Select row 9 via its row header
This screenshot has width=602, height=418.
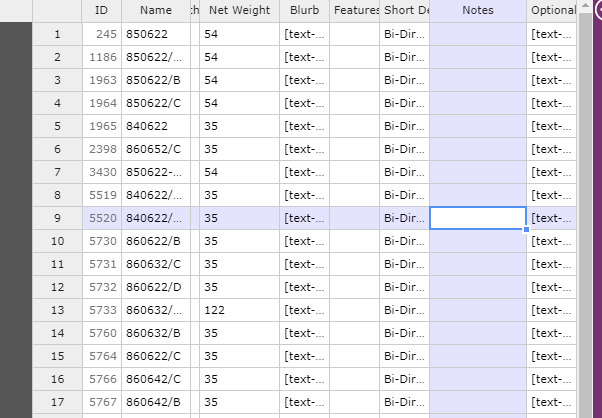click(57, 218)
